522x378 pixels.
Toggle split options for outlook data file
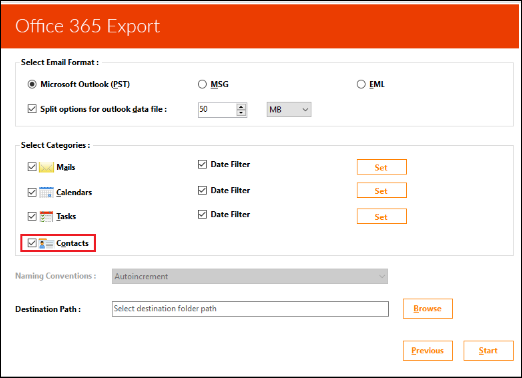click(x=32, y=109)
